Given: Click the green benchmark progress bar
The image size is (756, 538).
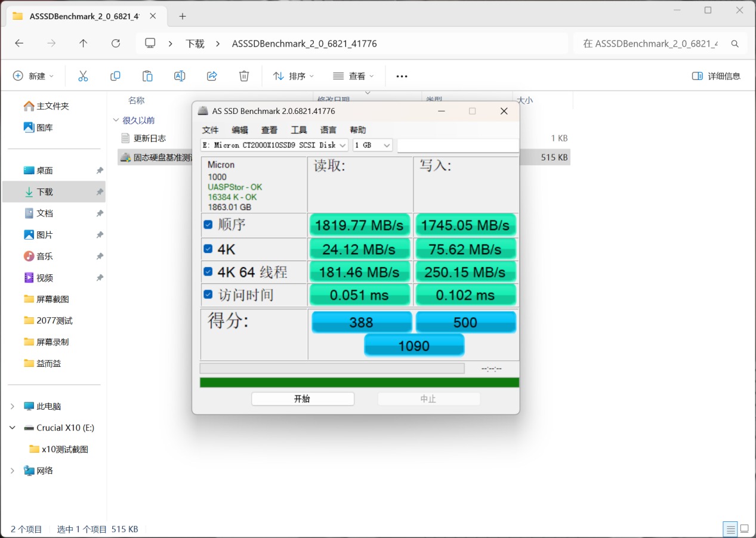Looking at the screenshot, I should tap(359, 382).
